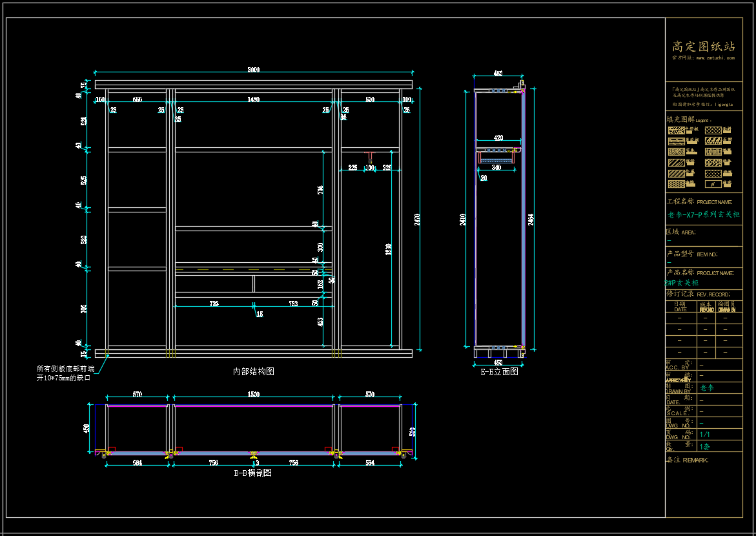Select the 1/1 page number value
The width and height of the screenshot is (756, 536).
[x=704, y=435]
